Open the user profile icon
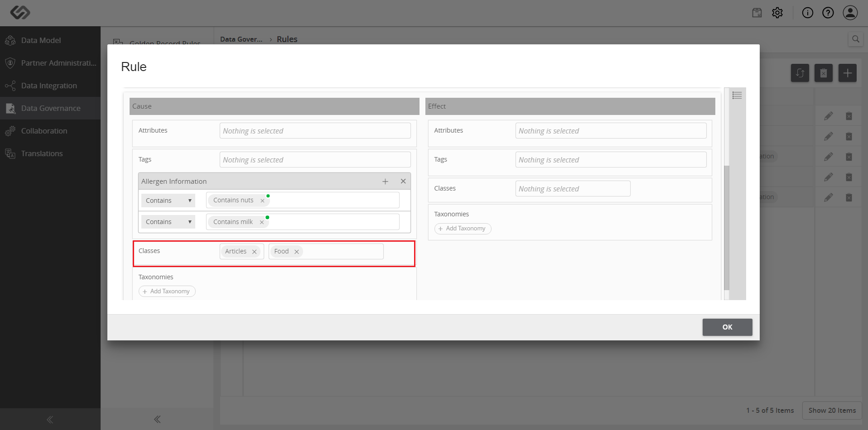 (x=850, y=13)
